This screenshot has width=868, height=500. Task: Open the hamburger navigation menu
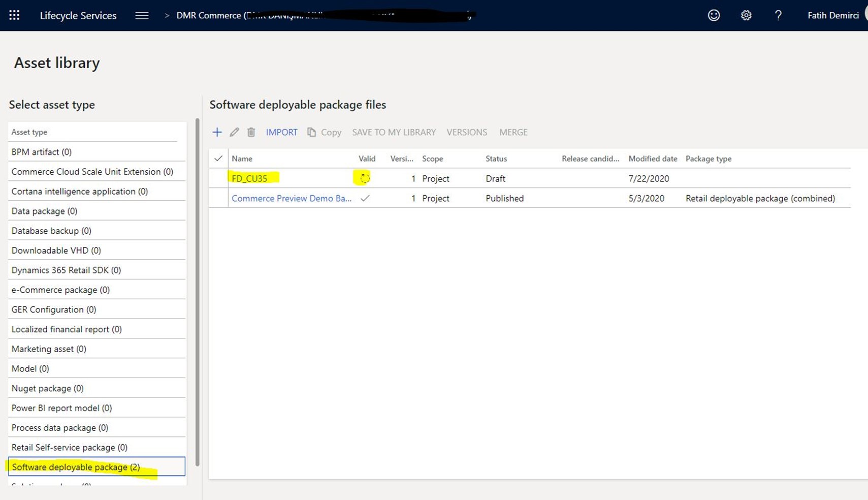pyautogui.click(x=142, y=15)
